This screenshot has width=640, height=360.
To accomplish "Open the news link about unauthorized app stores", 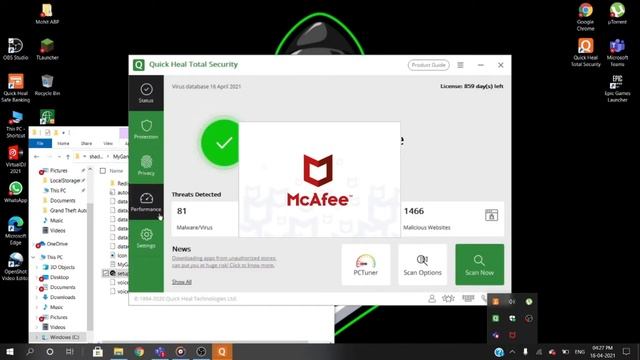I will coord(224,262).
